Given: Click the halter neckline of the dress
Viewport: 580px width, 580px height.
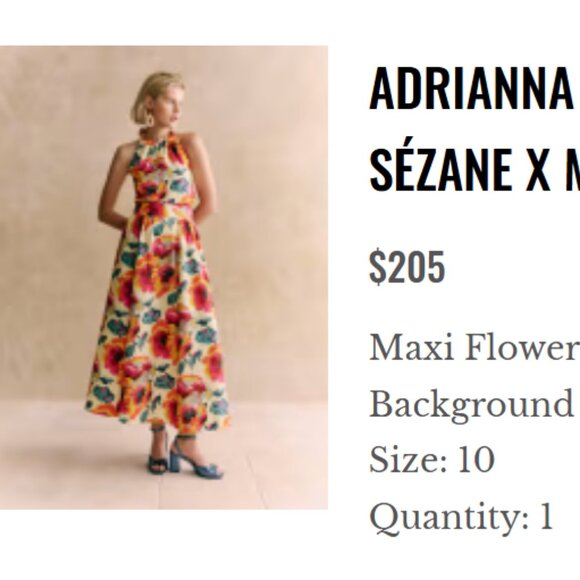Looking at the screenshot, I should (x=162, y=138).
